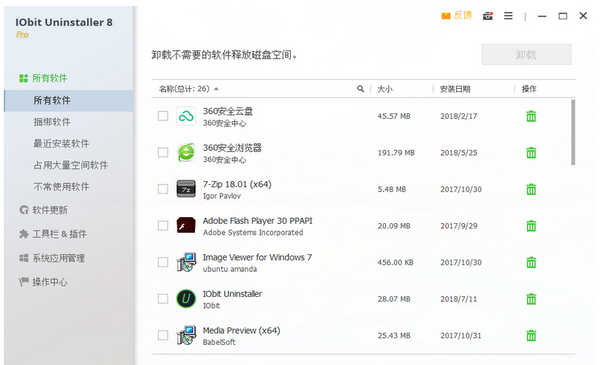Viewport: 600px width, 365px height.
Task: Click the search magnifier icon
Action: coord(360,89)
